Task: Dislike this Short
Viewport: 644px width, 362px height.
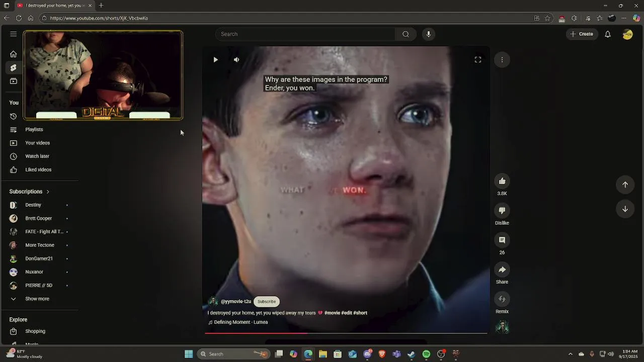Action: pos(502,211)
